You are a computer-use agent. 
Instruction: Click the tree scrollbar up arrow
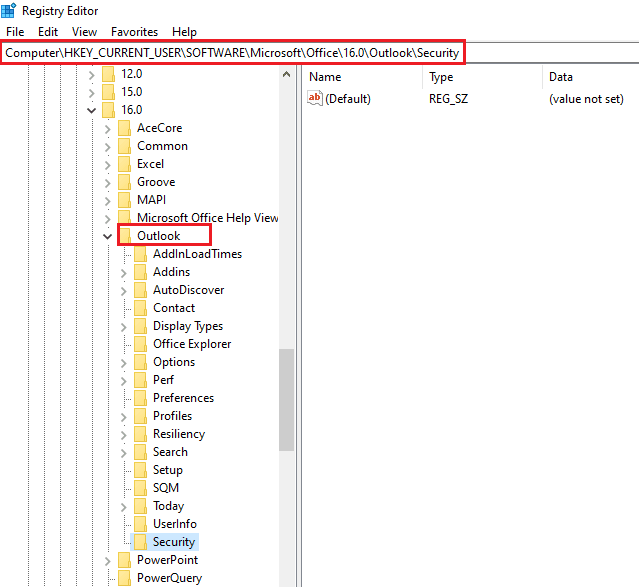[286, 74]
